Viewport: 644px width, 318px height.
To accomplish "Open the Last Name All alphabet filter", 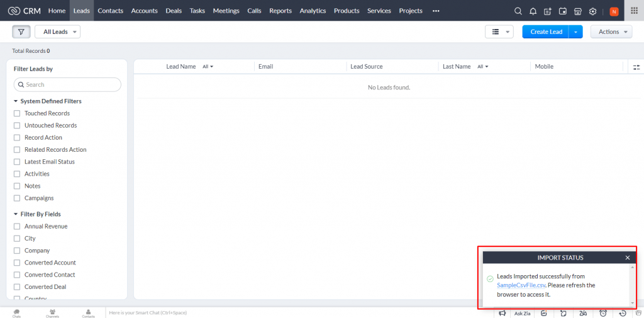I will click(x=482, y=67).
